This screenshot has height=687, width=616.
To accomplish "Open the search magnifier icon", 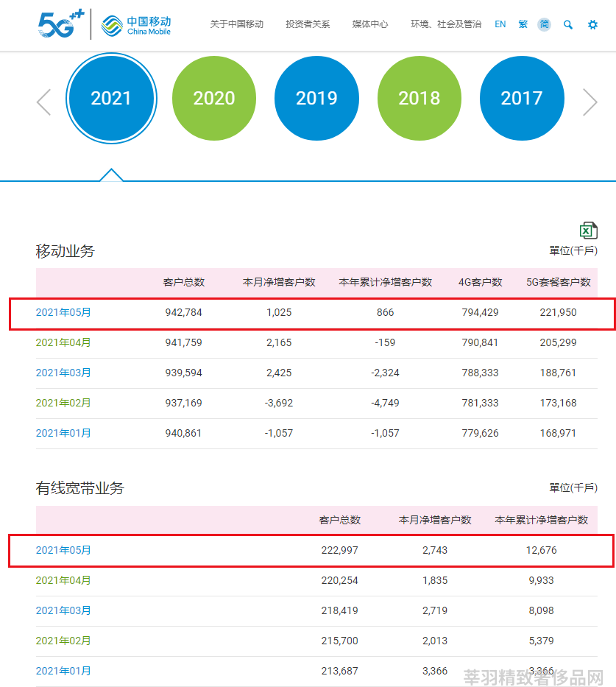I will pos(568,24).
